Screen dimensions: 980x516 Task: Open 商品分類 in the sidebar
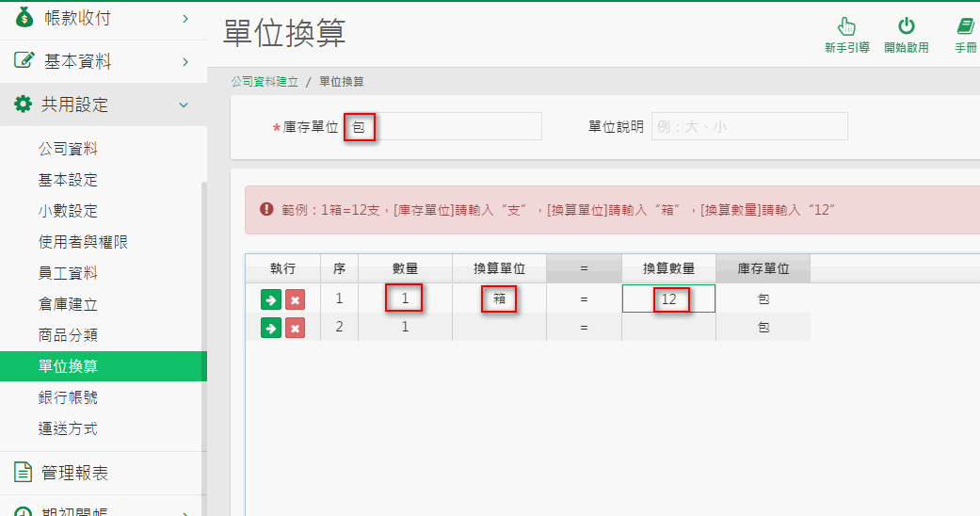pyautogui.click(x=68, y=335)
